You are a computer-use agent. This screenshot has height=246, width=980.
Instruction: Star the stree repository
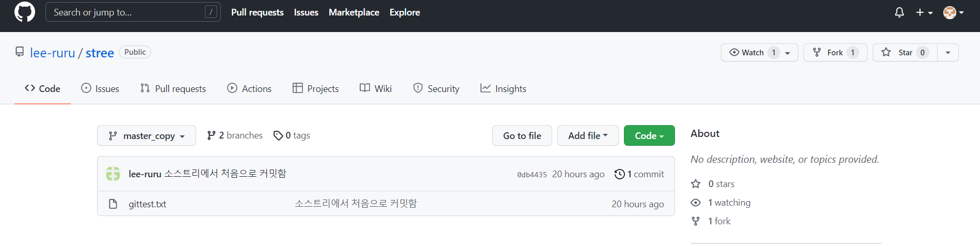pos(905,52)
